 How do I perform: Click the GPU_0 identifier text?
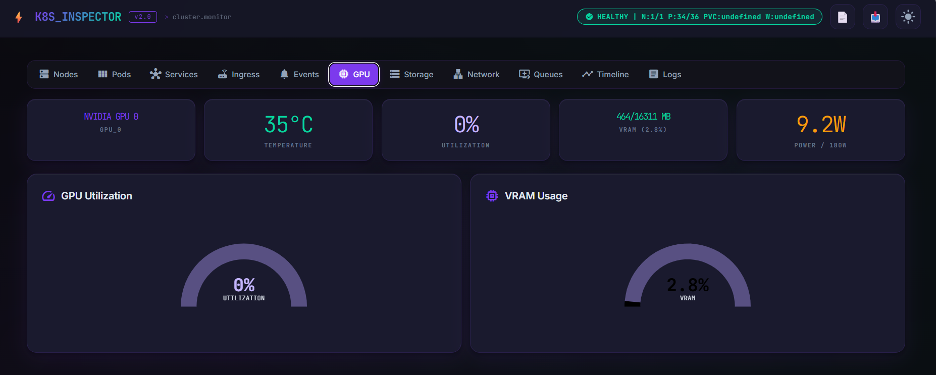[x=111, y=130]
